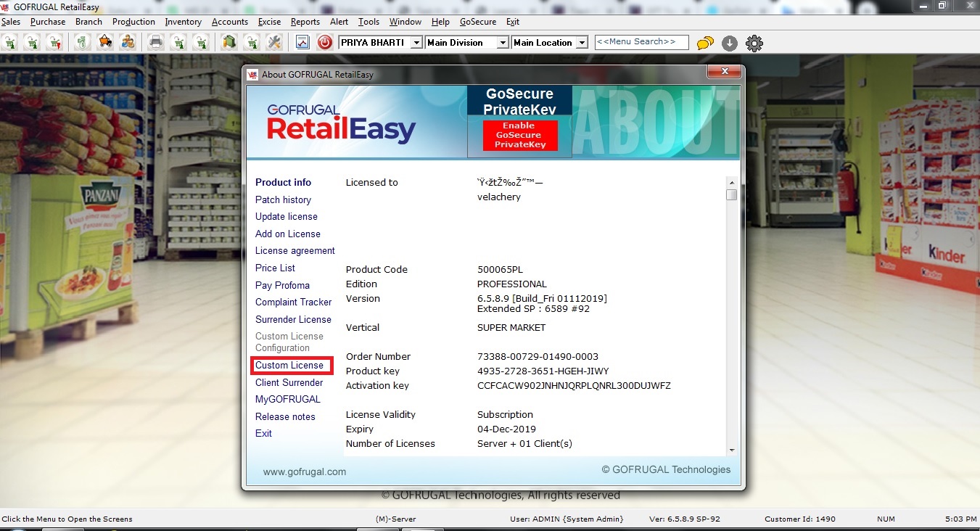Click the About dialog scrollbar up arrow
Image resolution: width=980 pixels, height=531 pixels.
[732, 182]
